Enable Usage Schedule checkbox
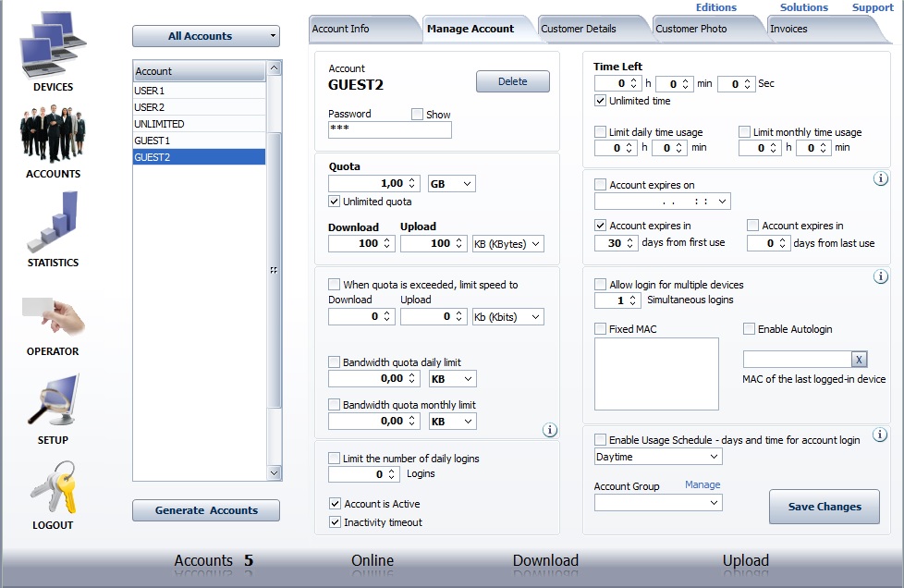The image size is (904, 588). (600, 440)
